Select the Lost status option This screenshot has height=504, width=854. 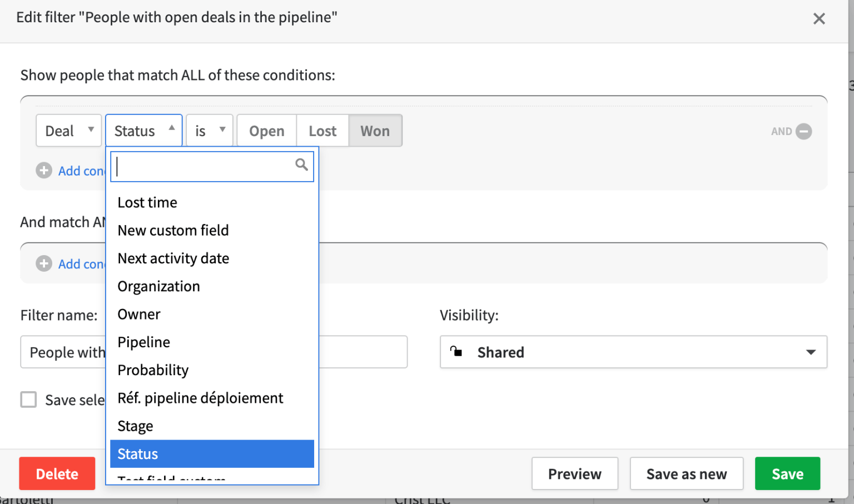point(322,131)
